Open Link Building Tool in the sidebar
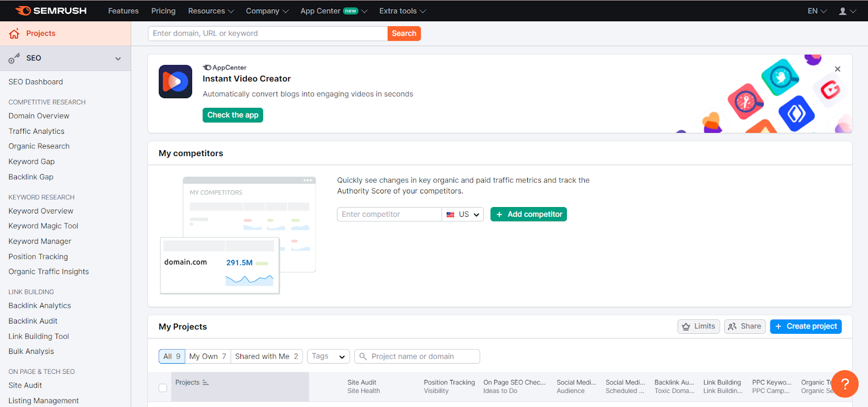 tap(39, 336)
